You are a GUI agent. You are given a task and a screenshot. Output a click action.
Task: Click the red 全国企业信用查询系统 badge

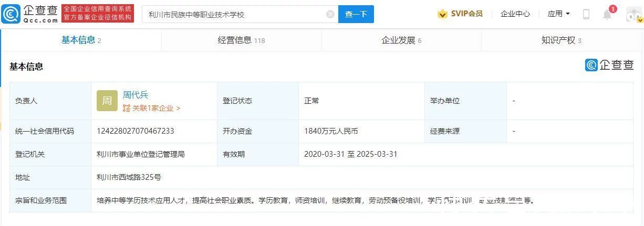pos(97,14)
